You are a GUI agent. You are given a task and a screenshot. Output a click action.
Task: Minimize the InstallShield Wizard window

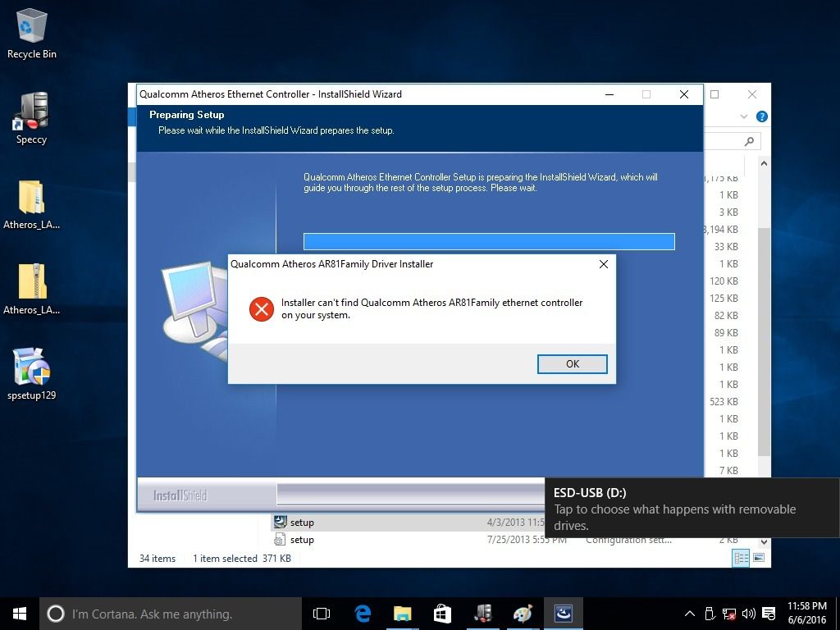tap(609, 94)
